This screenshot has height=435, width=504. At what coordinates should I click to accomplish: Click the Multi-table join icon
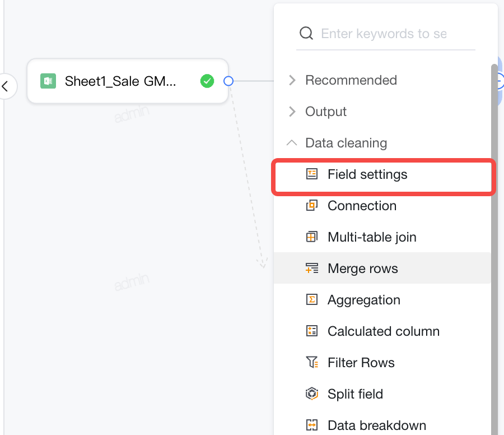point(311,237)
